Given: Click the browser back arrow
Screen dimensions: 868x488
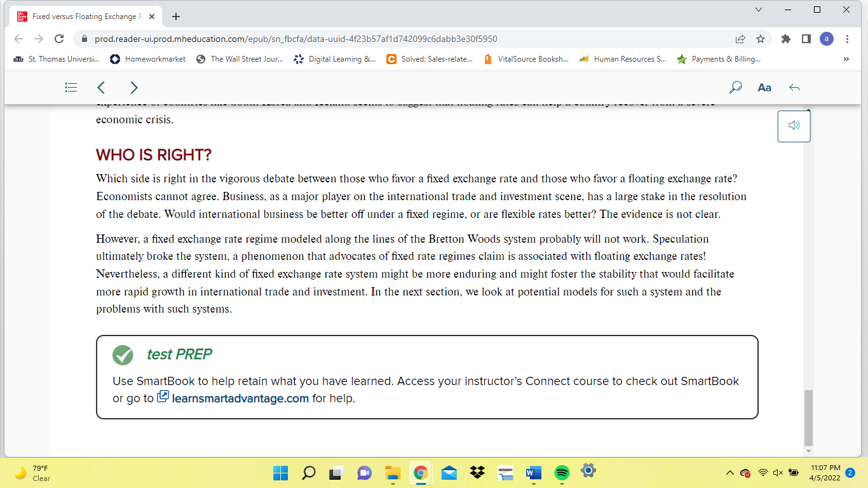Looking at the screenshot, I should point(20,39).
